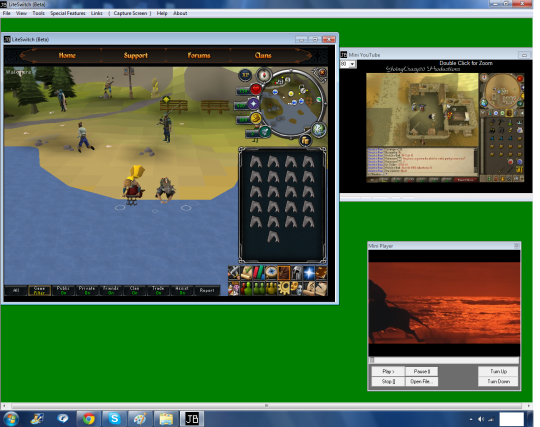Open the Friends Chat two green figures tab
The height and width of the screenshot is (427, 540).
click(x=259, y=288)
